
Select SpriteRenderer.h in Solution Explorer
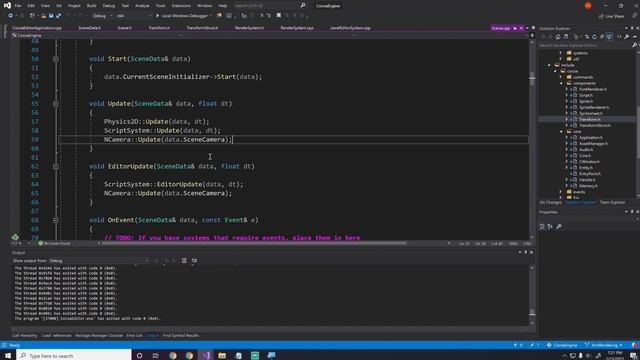tap(594, 107)
